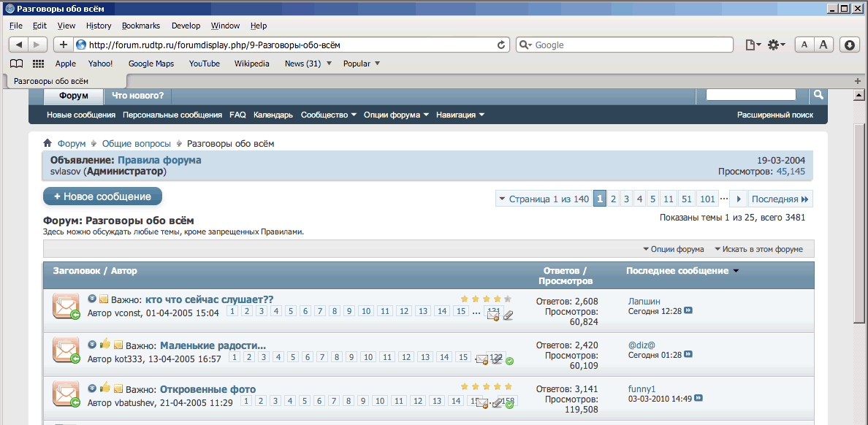Open the settings gear menu

tap(776, 45)
